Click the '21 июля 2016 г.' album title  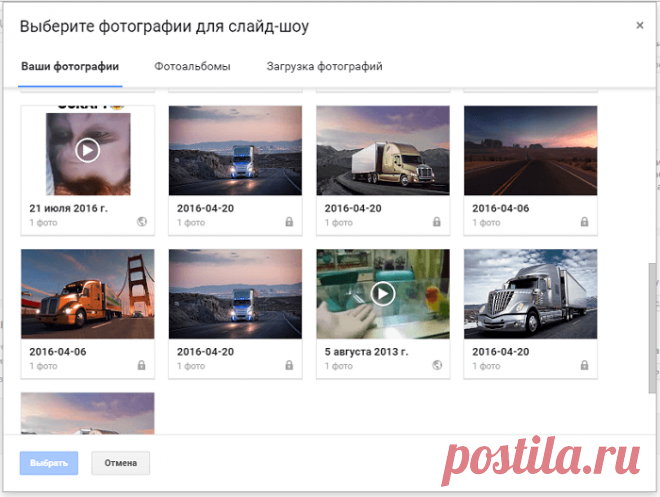click(x=69, y=208)
